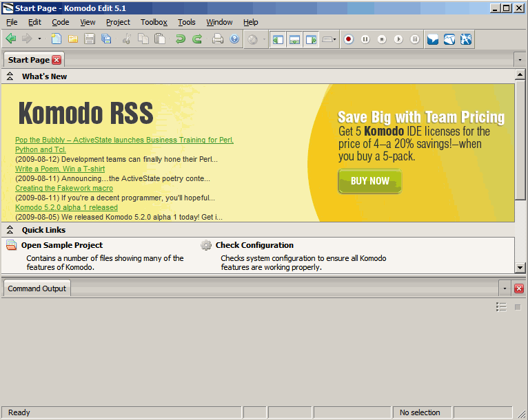Close the Start Page tab
The image size is (528, 420).
(57, 60)
